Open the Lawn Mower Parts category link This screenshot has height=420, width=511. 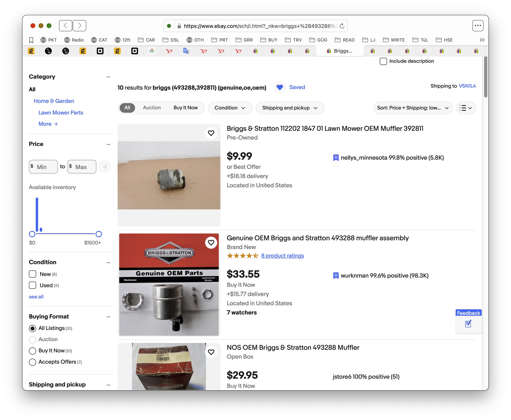61,113
